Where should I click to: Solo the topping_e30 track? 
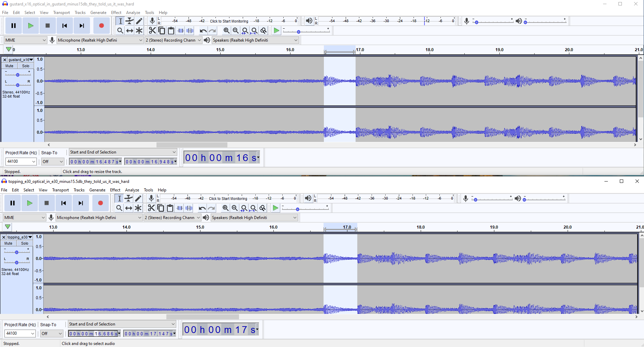pyautogui.click(x=25, y=243)
